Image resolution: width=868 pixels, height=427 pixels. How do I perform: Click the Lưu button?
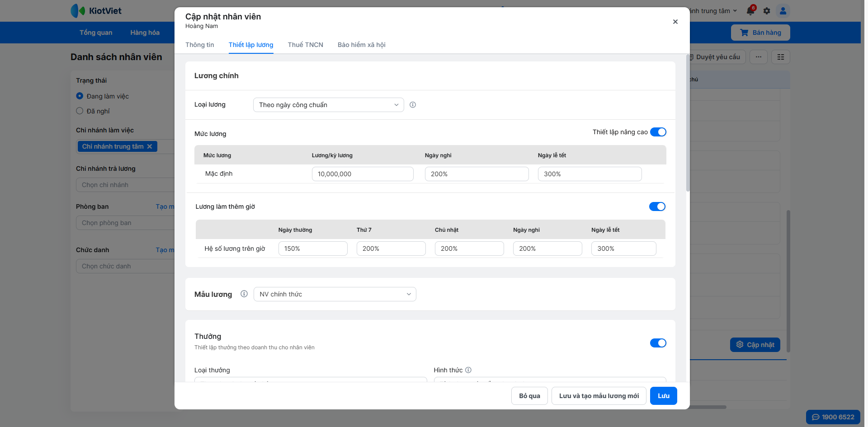click(x=664, y=396)
